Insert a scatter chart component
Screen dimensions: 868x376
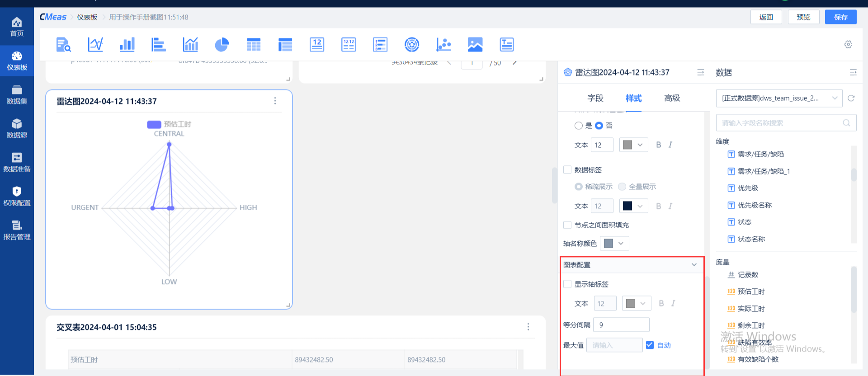click(443, 45)
